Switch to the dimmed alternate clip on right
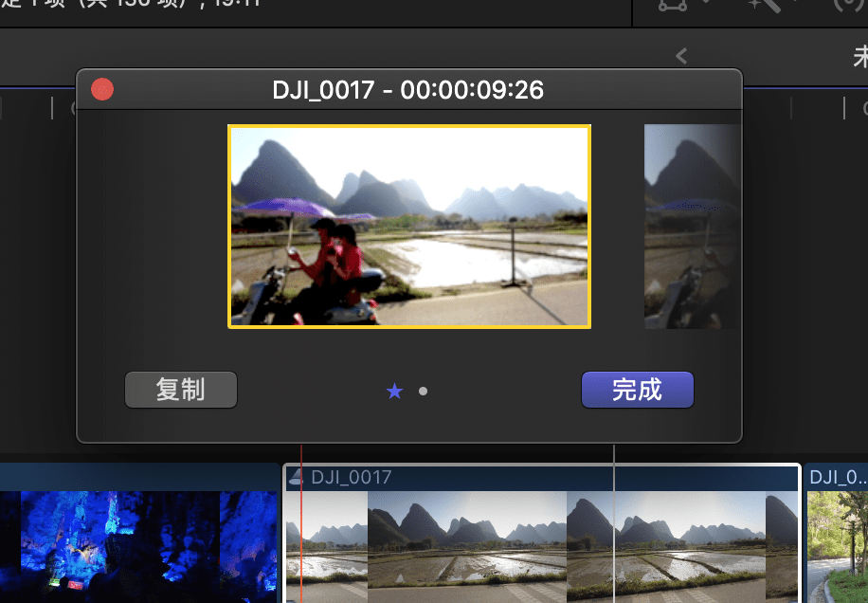The width and height of the screenshot is (868, 603). tap(692, 227)
